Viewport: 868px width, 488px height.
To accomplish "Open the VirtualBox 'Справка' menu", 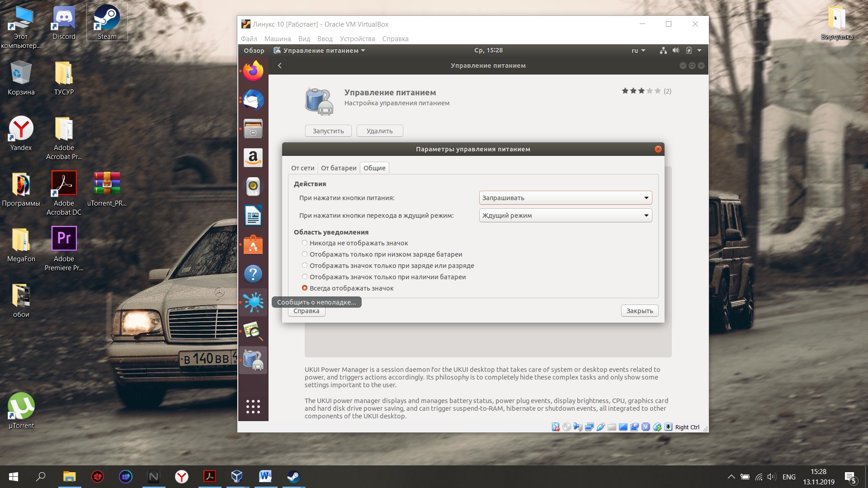I will (395, 39).
